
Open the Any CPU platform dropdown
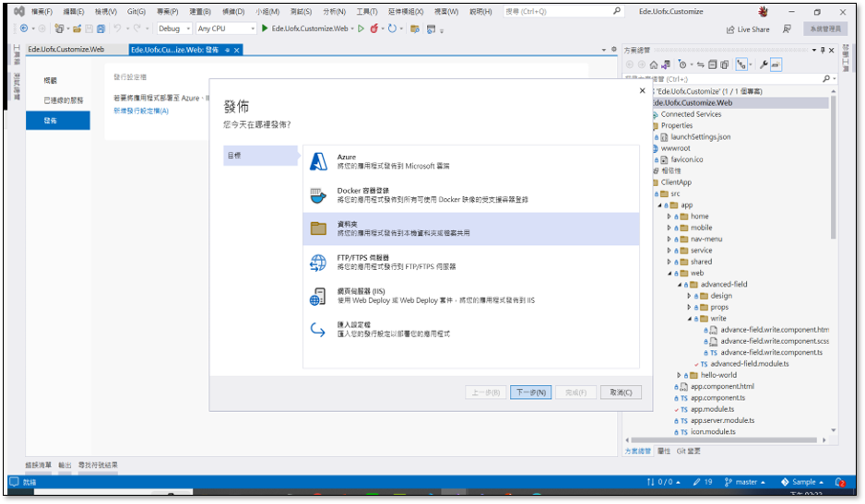[x=226, y=29]
